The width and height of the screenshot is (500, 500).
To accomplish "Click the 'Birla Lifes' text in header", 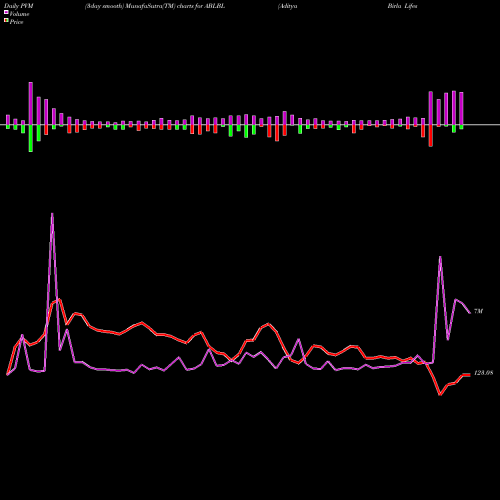I will [x=402, y=6].
